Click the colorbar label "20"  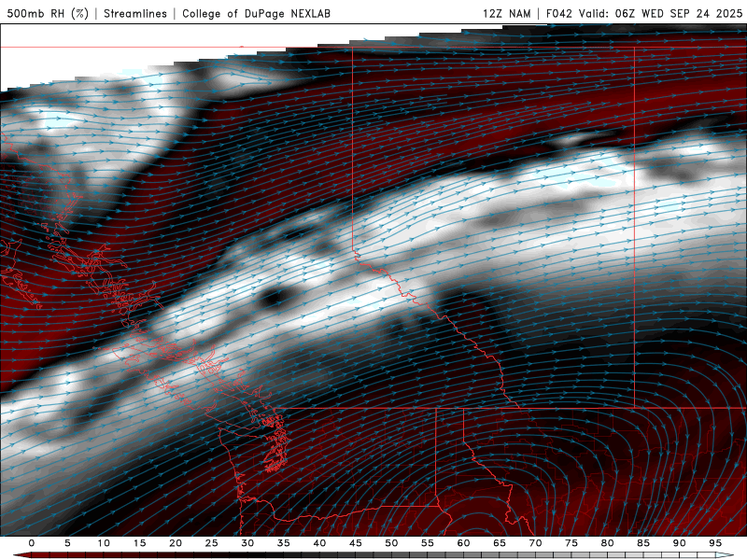(x=176, y=543)
